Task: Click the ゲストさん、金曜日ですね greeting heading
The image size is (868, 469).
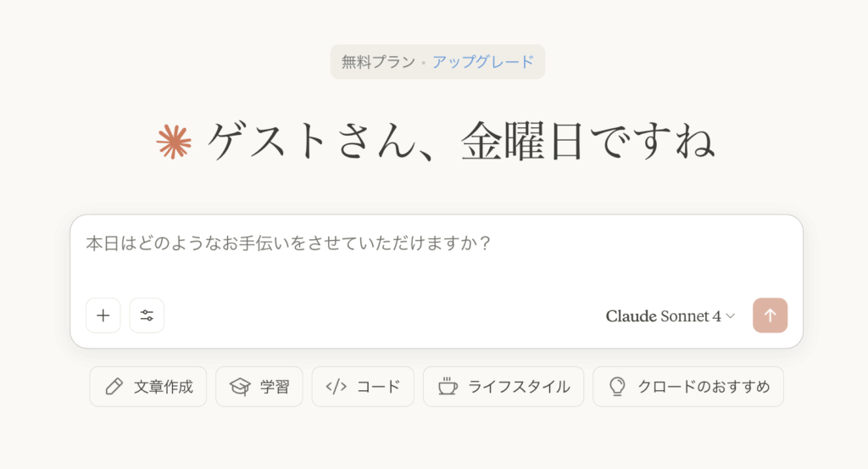Action: [461, 142]
